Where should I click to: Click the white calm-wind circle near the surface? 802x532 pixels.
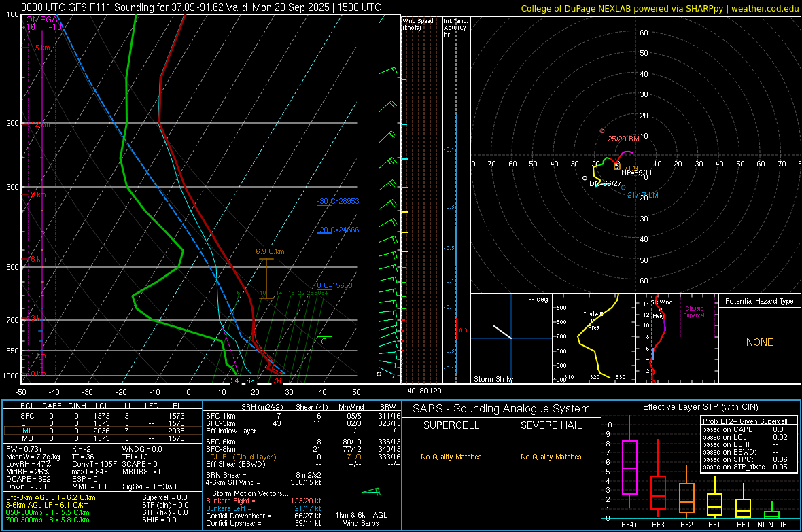click(x=379, y=374)
